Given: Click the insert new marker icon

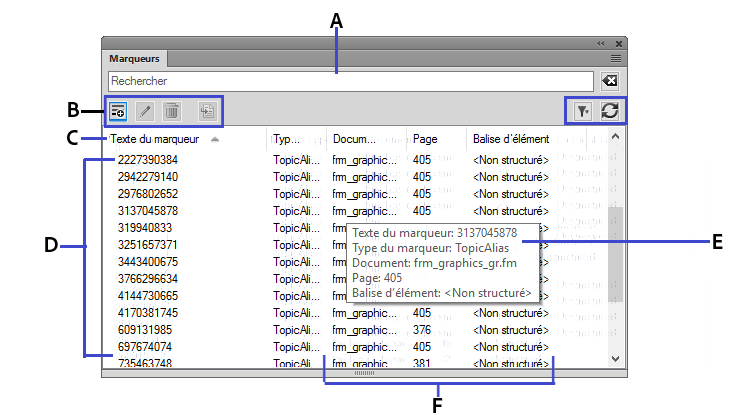Looking at the screenshot, I should point(117,111).
